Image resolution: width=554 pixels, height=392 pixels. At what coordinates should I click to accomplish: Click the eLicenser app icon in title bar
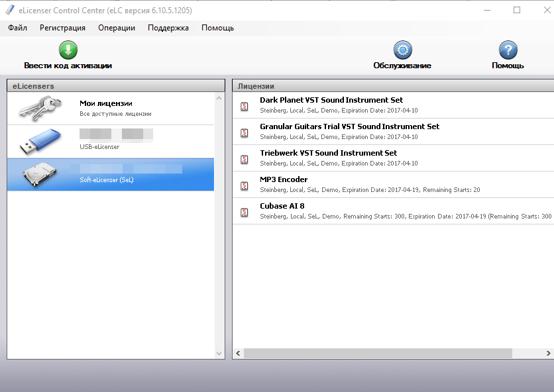point(10,10)
